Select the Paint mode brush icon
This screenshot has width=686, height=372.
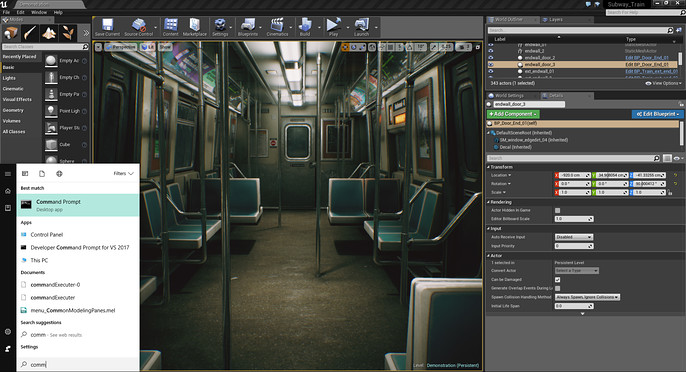click(x=30, y=33)
